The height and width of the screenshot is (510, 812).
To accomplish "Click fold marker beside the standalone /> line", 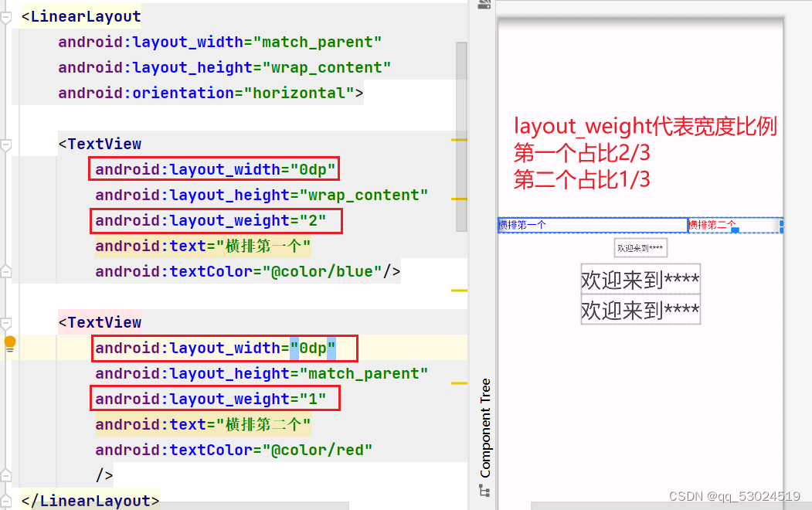I will 5,474.
